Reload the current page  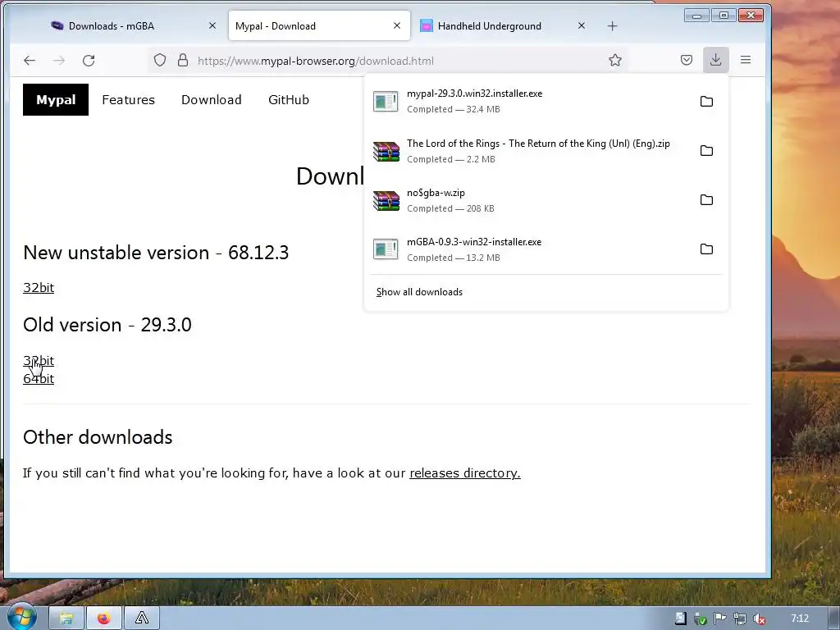pos(89,61)
